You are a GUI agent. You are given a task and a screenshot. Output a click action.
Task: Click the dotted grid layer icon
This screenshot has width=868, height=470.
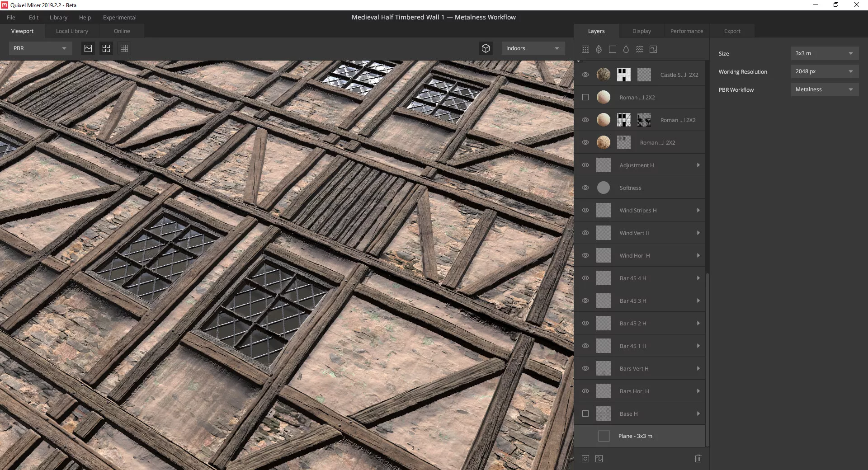[585, 49]
